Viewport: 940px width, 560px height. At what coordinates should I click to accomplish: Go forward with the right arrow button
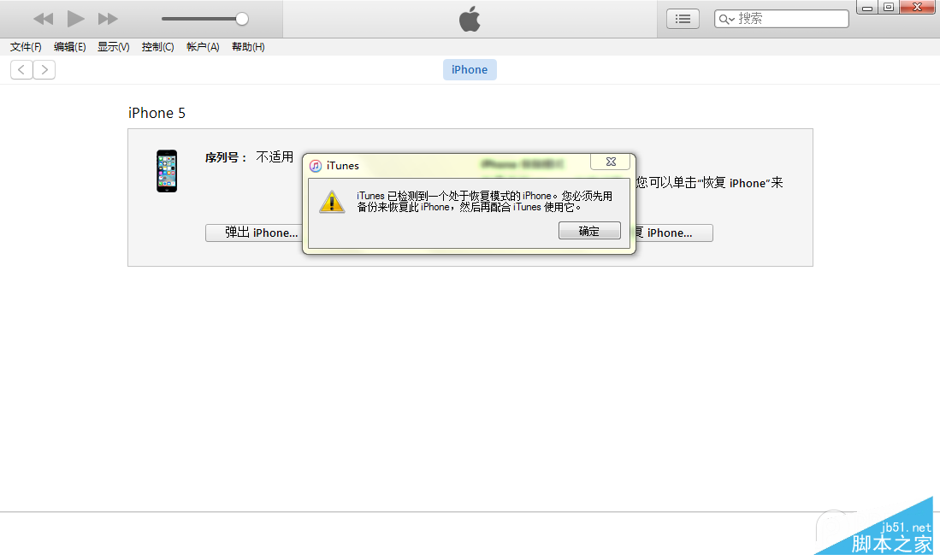click(44, 70)
